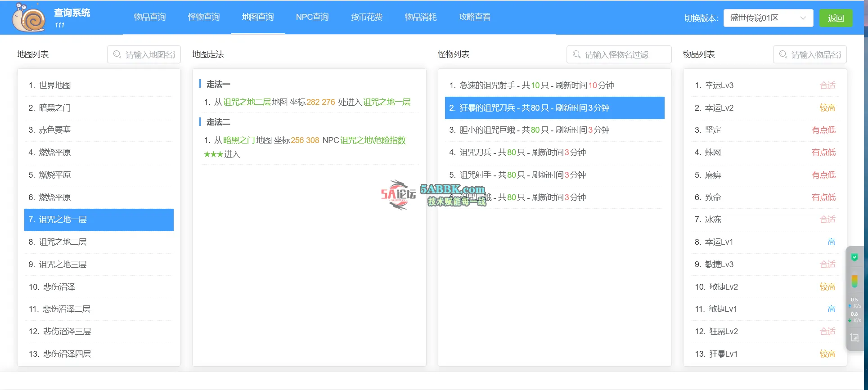This screenshot has width=868, height=390.
Task: Click search icon in monster name filter
Action: tap(576, 54)
